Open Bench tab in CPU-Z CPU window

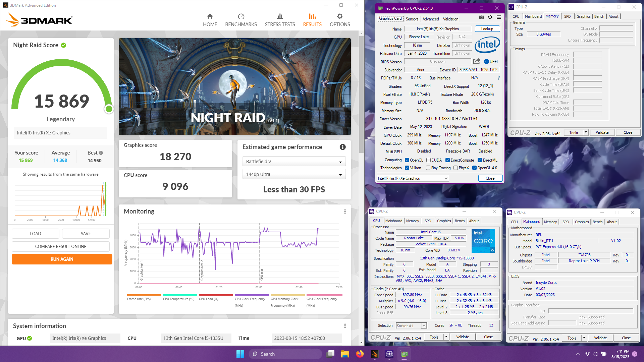pyautogui.click(x=460, y=221)
